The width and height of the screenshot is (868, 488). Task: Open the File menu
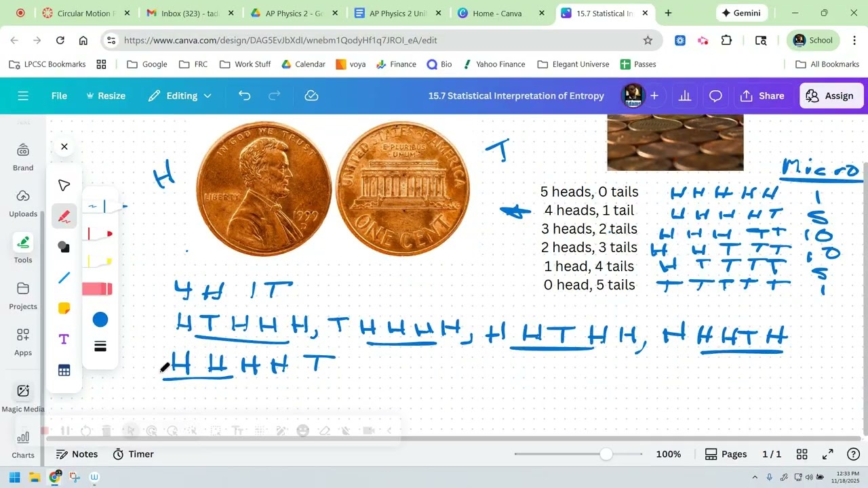[x=59, y=96]
